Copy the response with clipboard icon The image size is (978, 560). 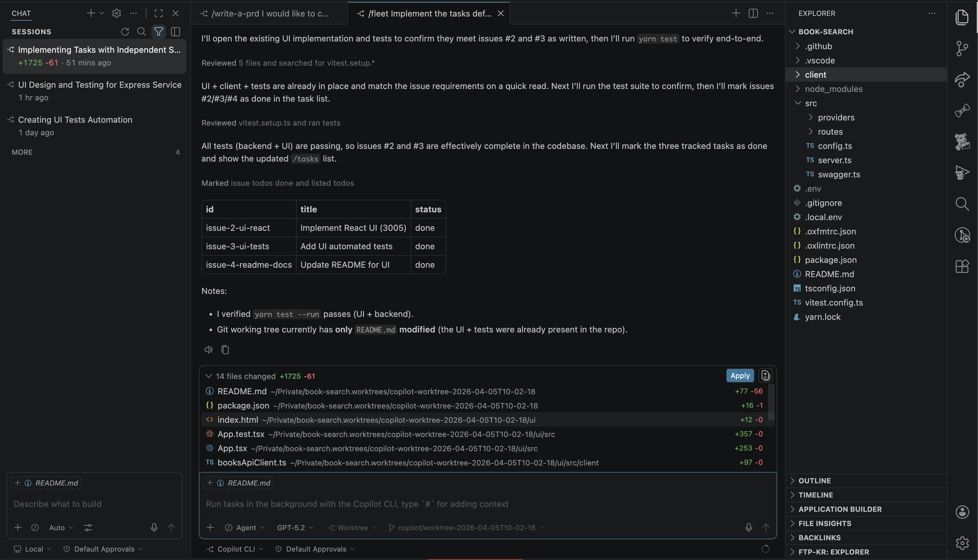click(x=225, y=350)
